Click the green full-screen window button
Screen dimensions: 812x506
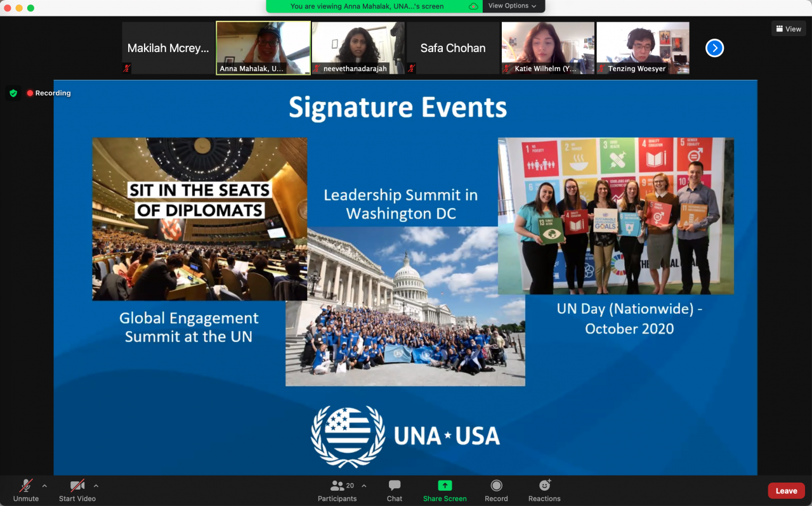click(x=30, y=8)
